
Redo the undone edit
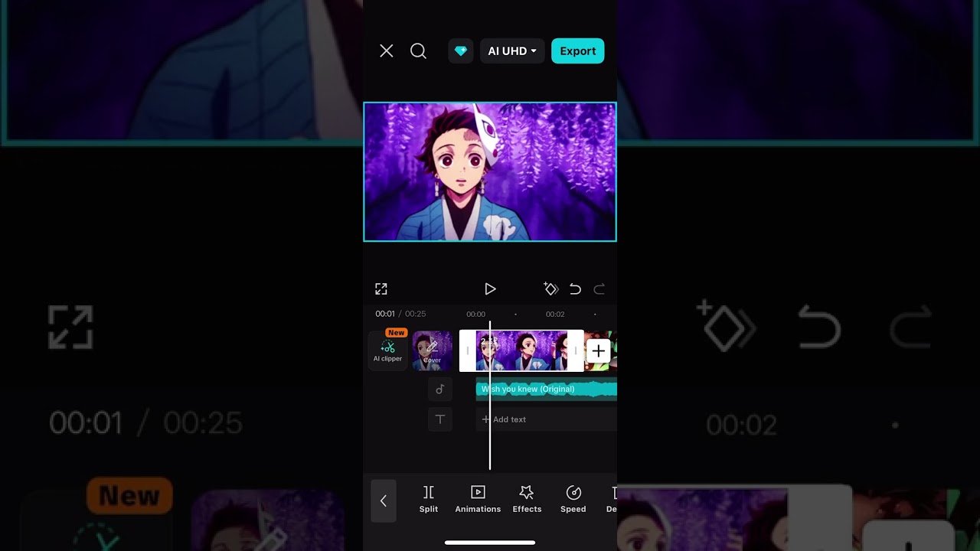point(599,289)
